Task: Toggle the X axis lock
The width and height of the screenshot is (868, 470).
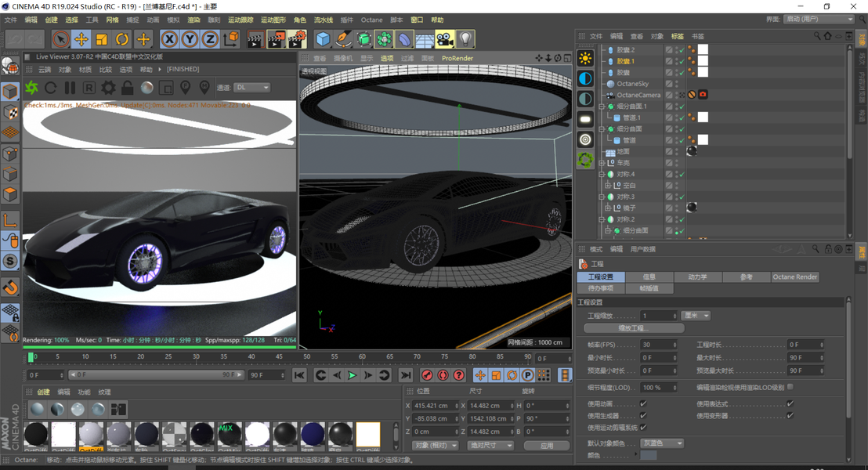Action: 169,39
